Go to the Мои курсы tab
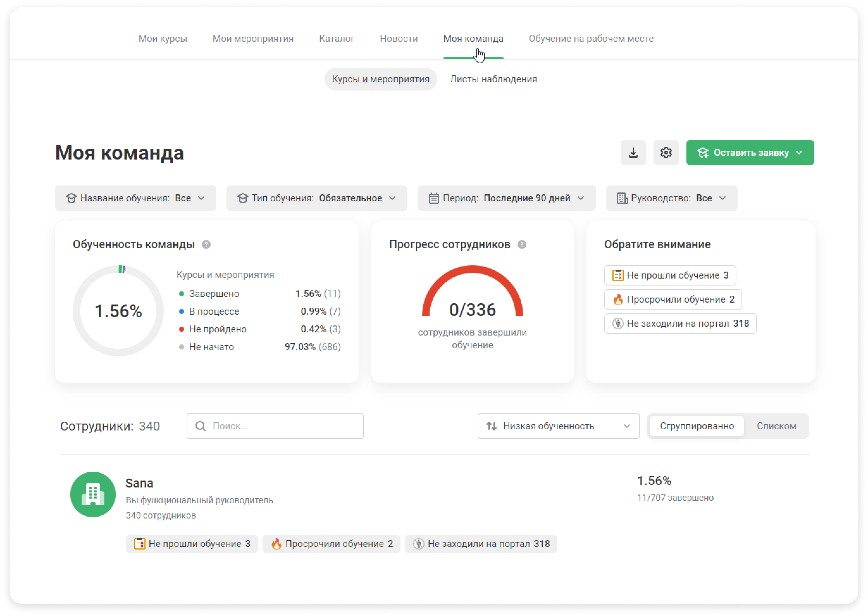The image size is (868, 616). point(163,39)
